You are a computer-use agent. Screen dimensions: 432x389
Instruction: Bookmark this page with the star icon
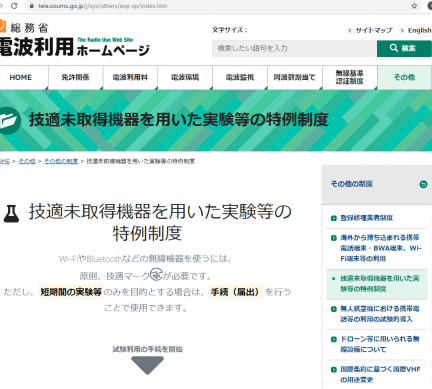[x=414, y=6]
